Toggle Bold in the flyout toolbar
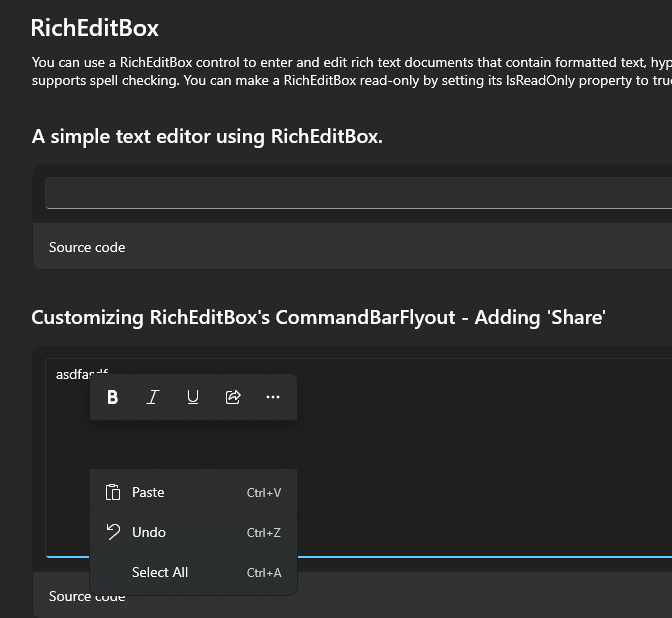The width and height of the screenshot is (672, 618). point(112,397)
